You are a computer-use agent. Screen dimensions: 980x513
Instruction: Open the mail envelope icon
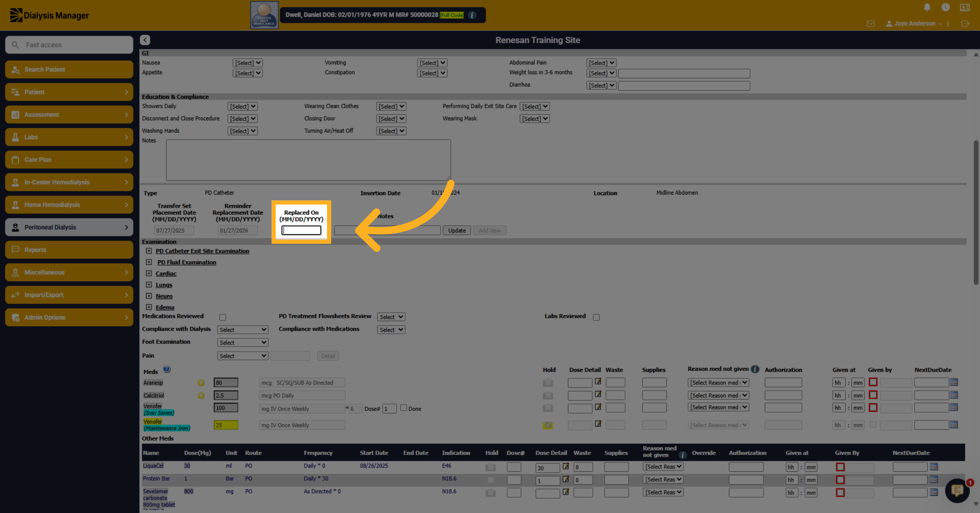pyautogui.click(x=871, y=24)
